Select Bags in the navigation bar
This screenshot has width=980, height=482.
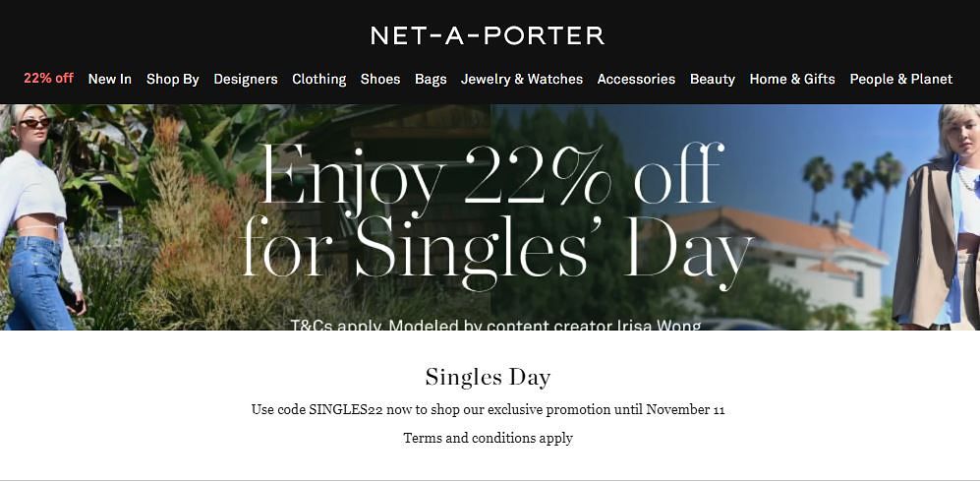[431, 79]
